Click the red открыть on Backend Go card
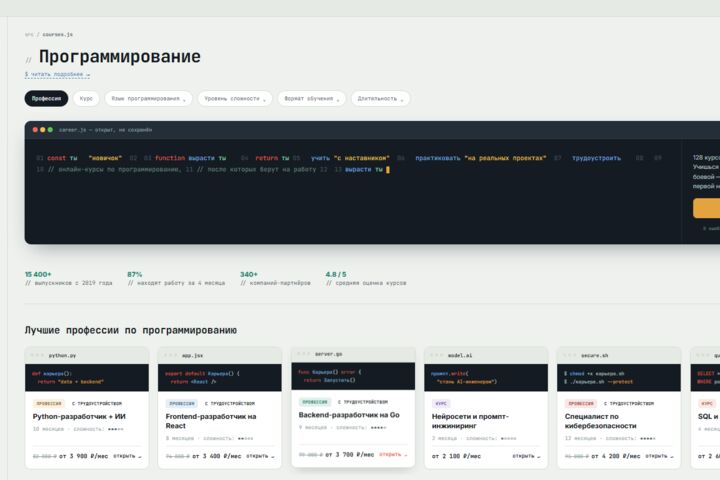Screen dimensions: 720x480 (394, 454)
